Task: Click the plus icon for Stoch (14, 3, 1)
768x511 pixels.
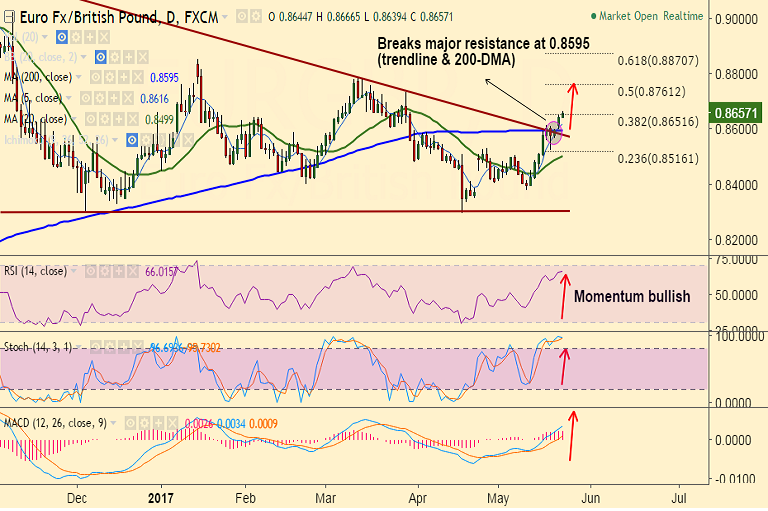Action: click(x=124, y=347)
